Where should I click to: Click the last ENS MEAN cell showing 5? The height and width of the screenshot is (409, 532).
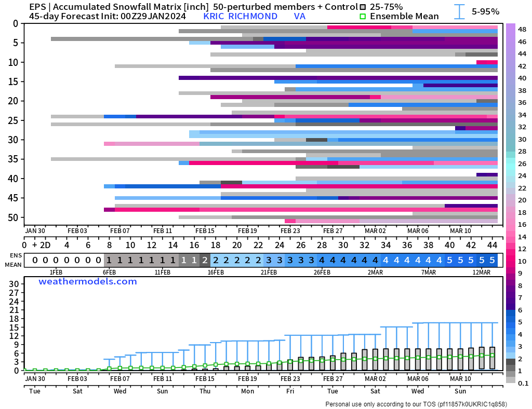coord(492,260)
